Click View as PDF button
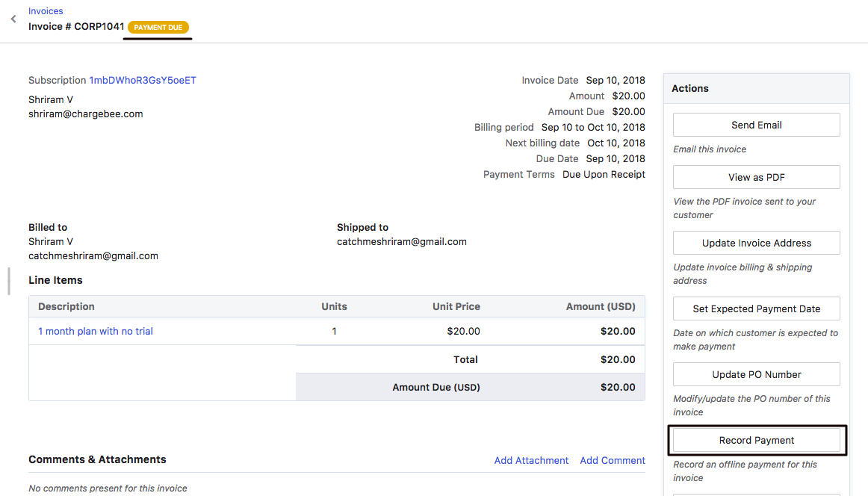Image resolution: width=868 pixels, height=496 pixels. pos(756,177)
